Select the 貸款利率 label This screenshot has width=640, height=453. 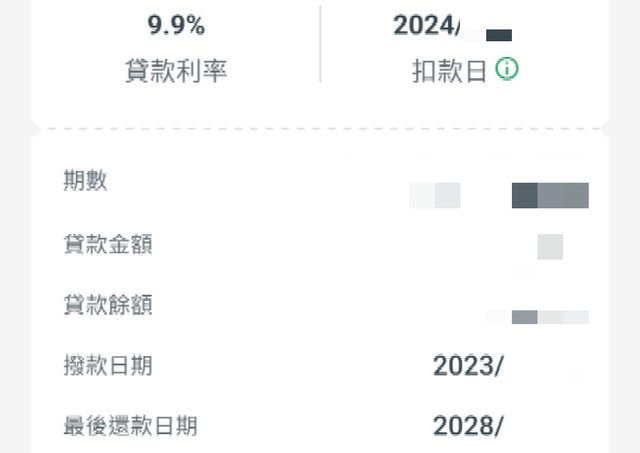click(176, 72)
